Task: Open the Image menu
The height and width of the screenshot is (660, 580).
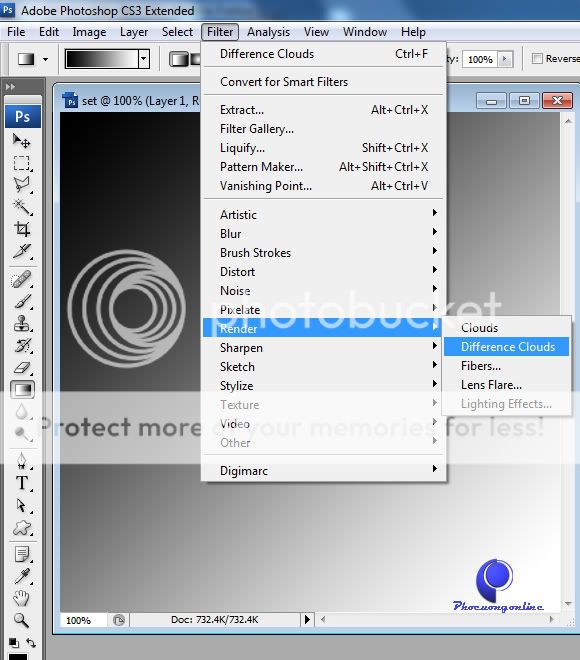Action: [89, 32]
